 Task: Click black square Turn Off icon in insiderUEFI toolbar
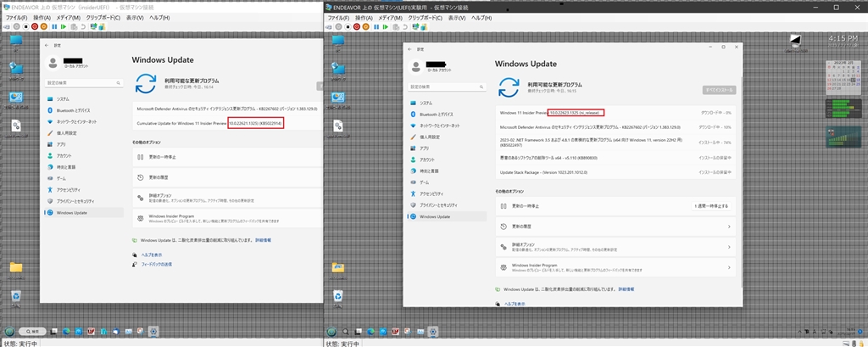coord(25,26)
